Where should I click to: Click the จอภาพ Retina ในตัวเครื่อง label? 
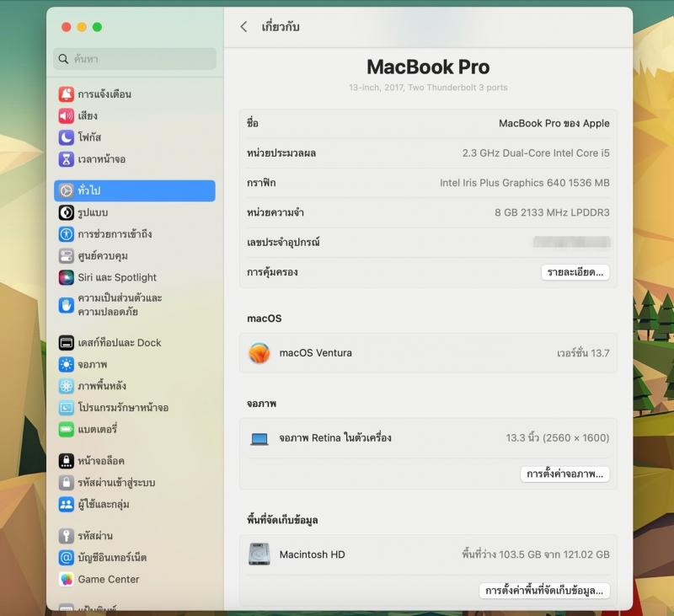[x=335, y=437]
